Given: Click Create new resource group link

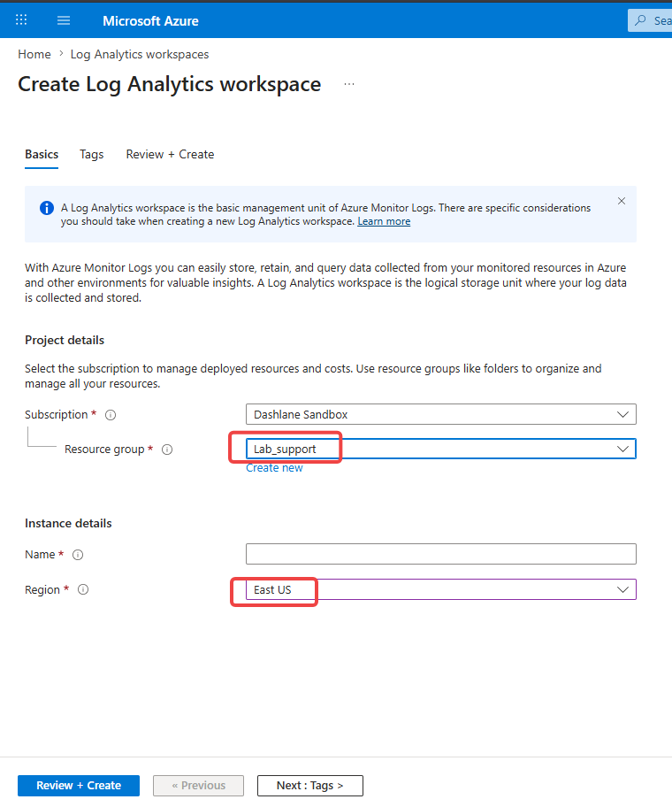Looking at the screenshot, I should pos(274,468).
